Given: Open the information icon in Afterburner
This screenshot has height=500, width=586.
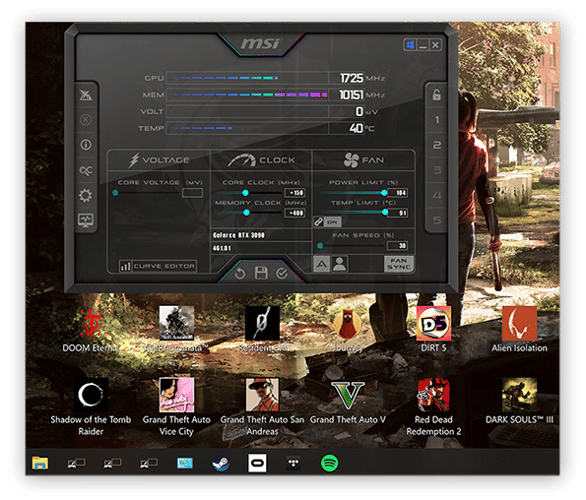Looking at the screenshot, I should tap(86, 145).
